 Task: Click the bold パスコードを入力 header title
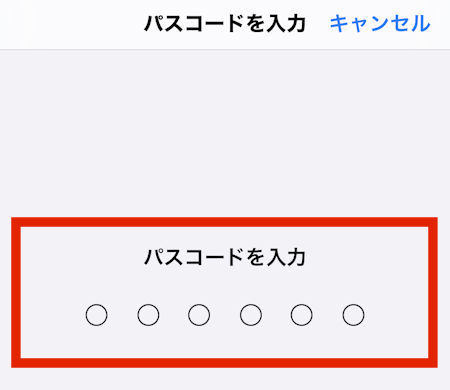point(225,24)
